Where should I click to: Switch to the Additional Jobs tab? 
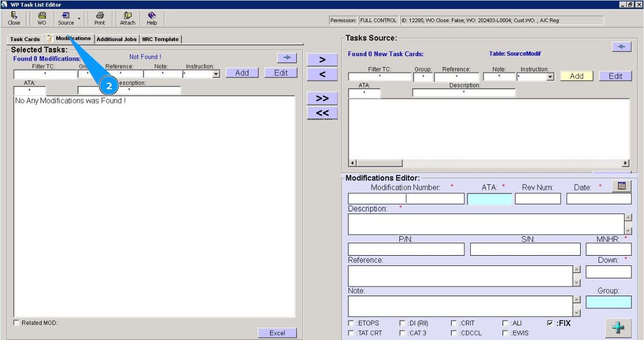click(116, 39)
